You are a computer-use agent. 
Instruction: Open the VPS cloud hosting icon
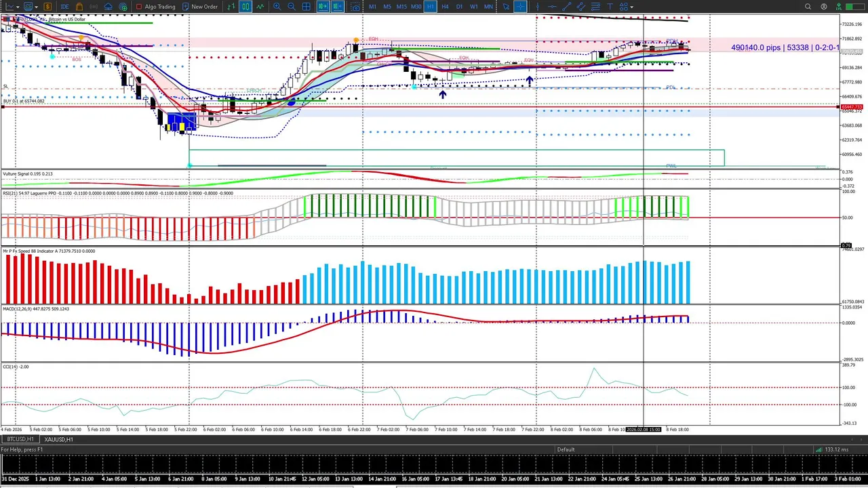[x=108, y=7]
